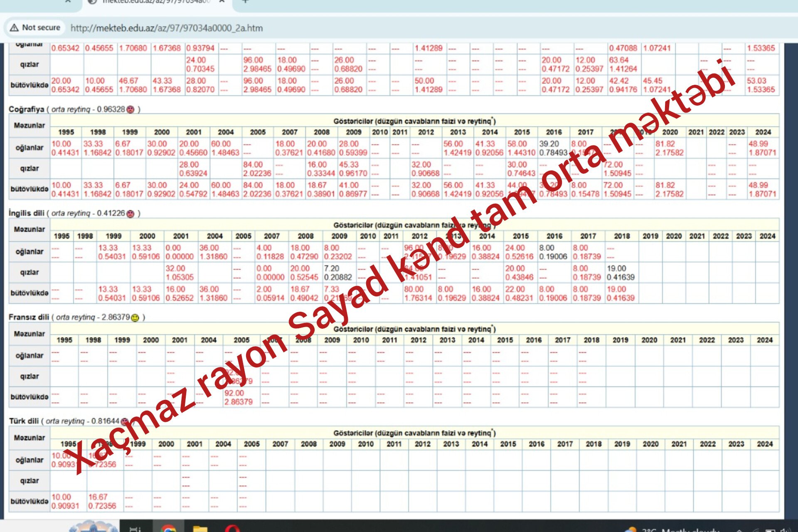Click the Not secure warning badge

[36, 28]
